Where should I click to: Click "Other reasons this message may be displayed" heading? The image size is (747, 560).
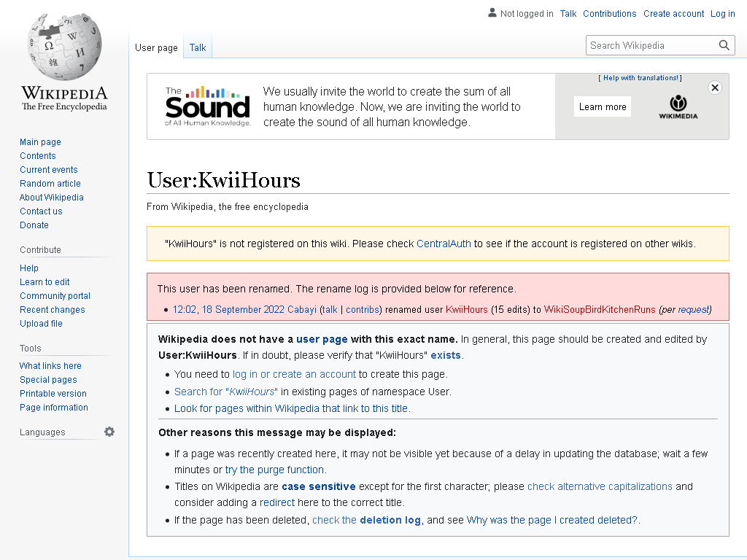pos(277,432)
